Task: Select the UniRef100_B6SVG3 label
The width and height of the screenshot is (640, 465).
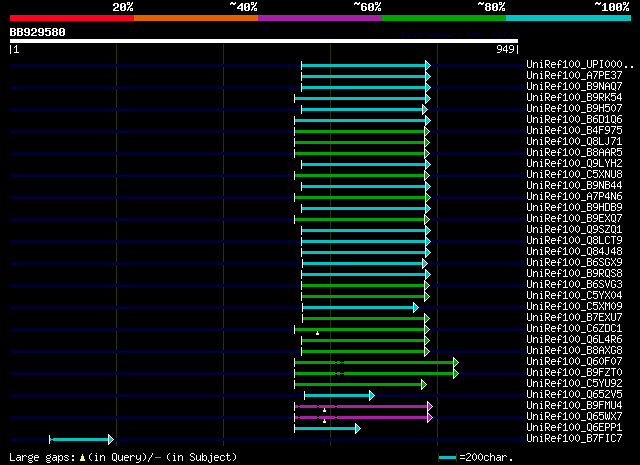Action: click(574, 285)
